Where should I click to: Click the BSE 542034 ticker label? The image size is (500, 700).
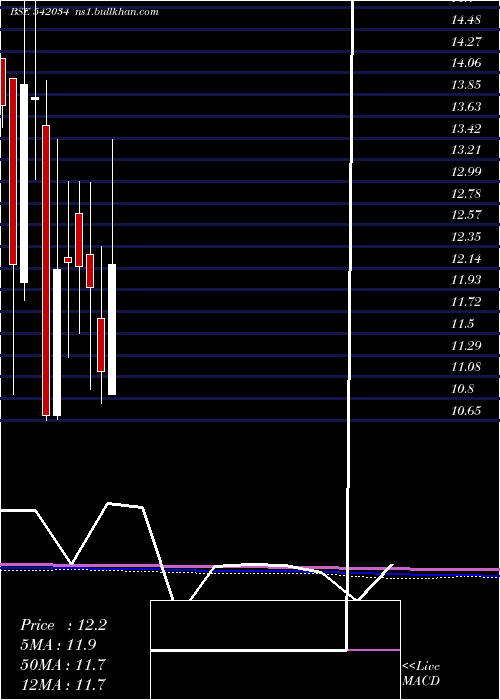click(40, 12)
